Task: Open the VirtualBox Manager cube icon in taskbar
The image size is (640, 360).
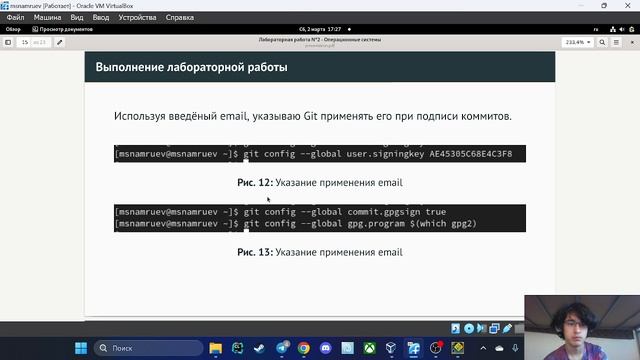Action: click(x=391, y=348)
